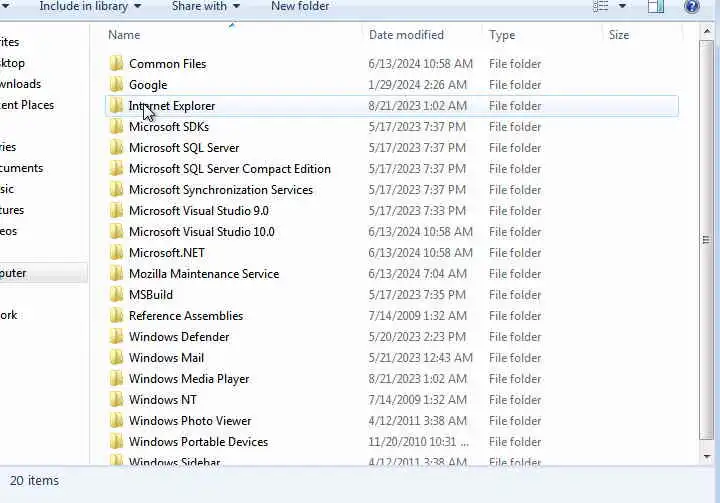Select the Microsoft.NET folder icon
The height and width of the screenshot is (503, 720).
[x=117, y=253]
